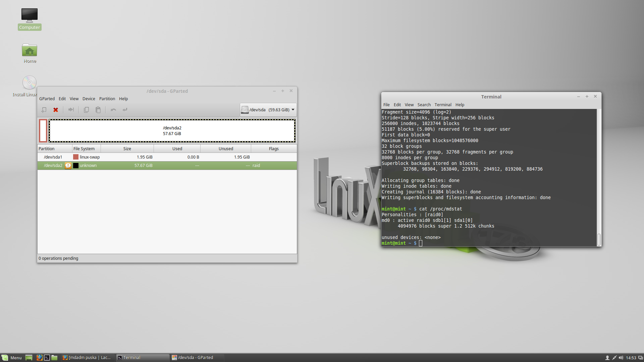
Task: Click the black unknown filesystem swatch
Action: [x=76, y=165]
